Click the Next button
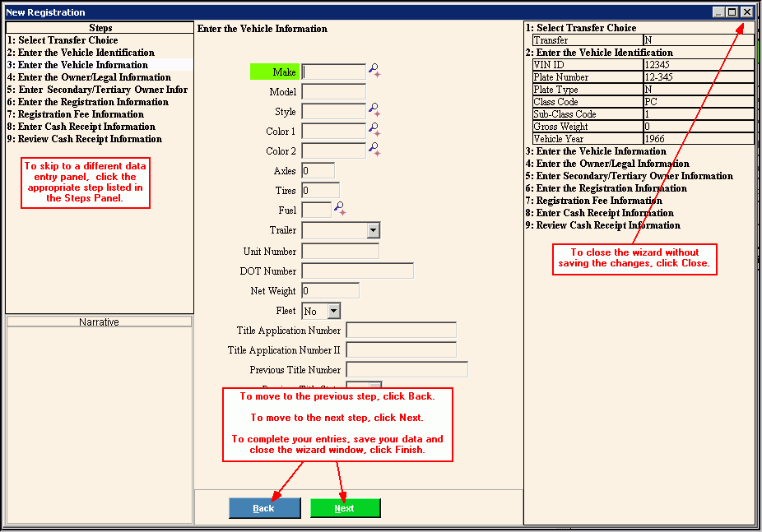762x532 pixels. [x=345, y=508]
